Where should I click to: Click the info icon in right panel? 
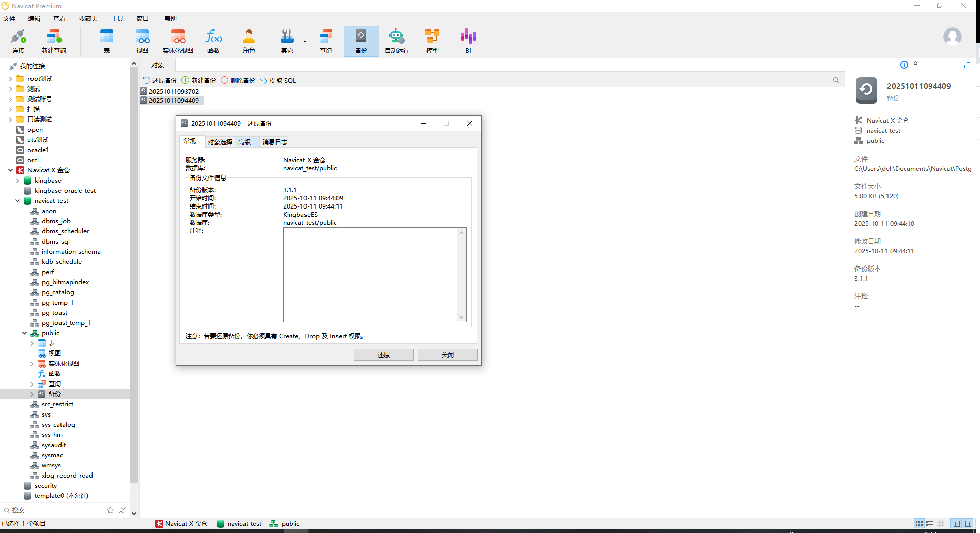click(x=904, y=65)
